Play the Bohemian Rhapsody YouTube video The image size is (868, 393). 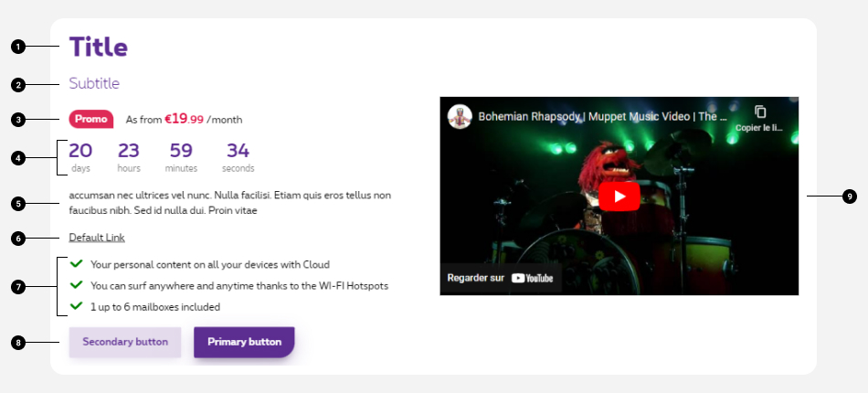619,196
